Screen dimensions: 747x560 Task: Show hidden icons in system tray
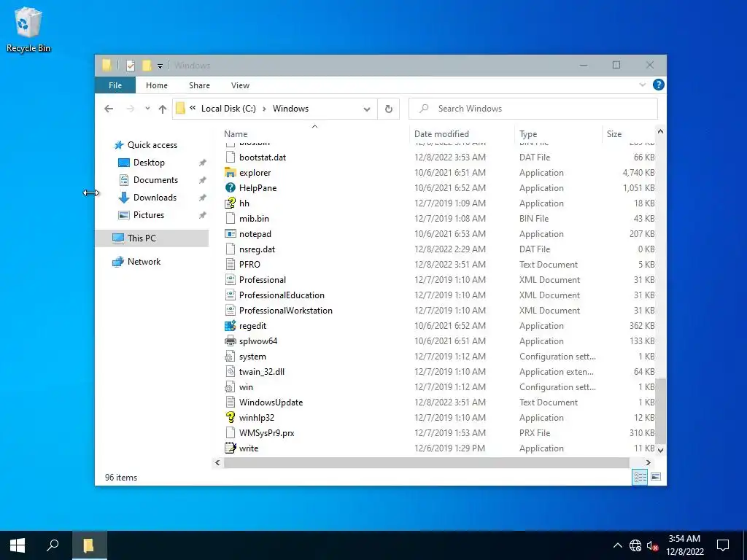617,545
